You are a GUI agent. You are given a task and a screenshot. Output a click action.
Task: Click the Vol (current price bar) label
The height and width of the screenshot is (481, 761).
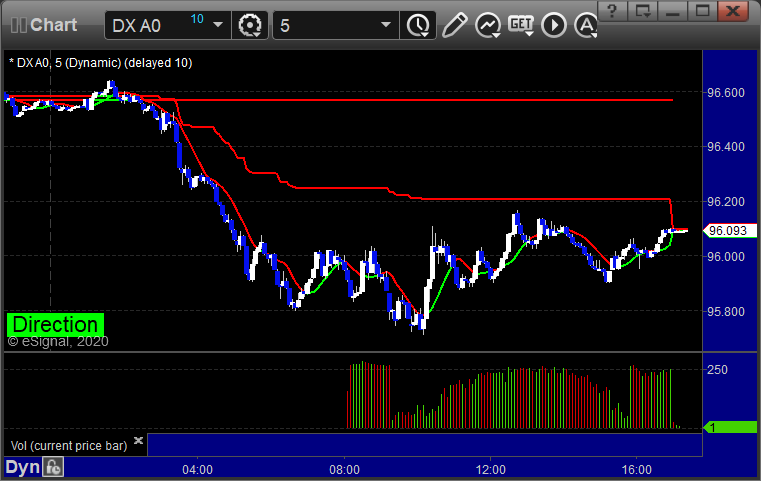point(69,446)
